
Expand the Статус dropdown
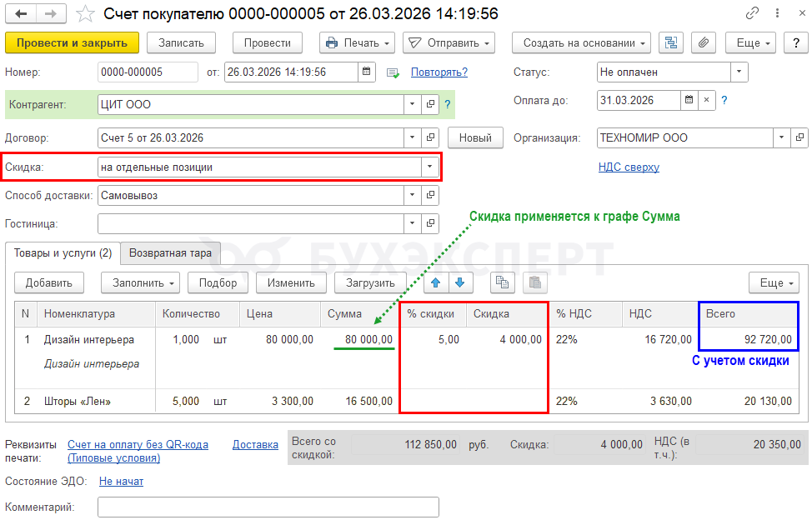pyautogui.click(x=739, y=72)
